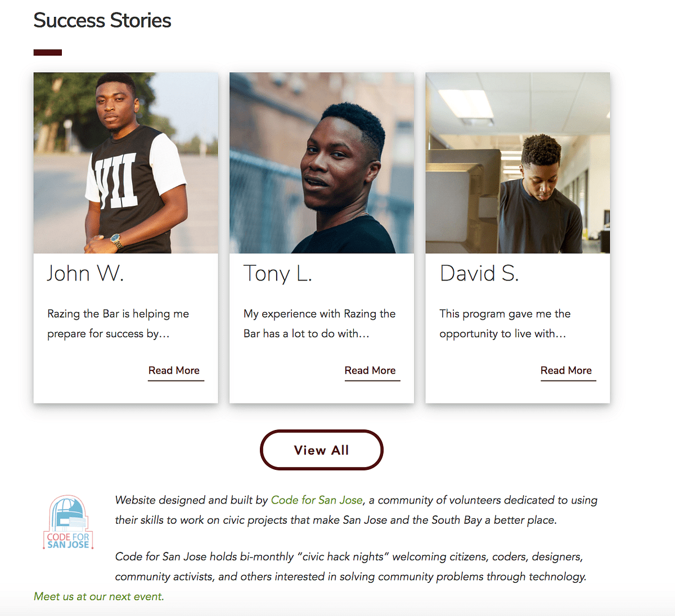Click the David S. name heading

click(479, 273)
